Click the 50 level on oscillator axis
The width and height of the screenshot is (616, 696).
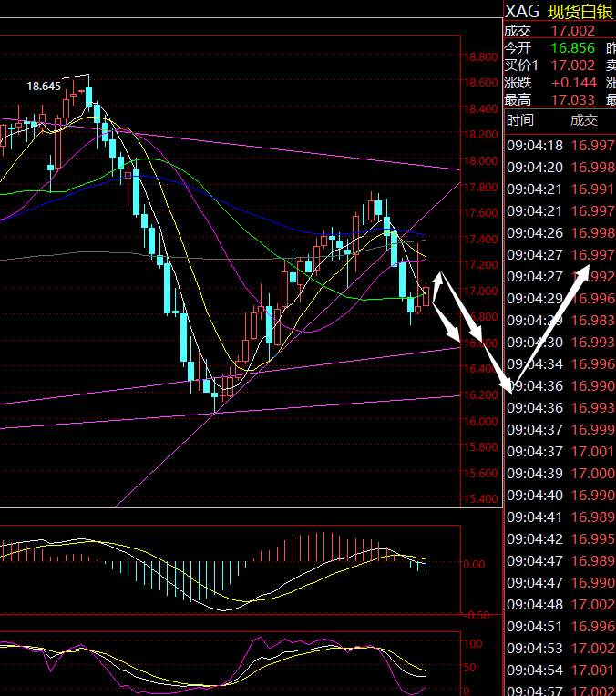point(470,667)
